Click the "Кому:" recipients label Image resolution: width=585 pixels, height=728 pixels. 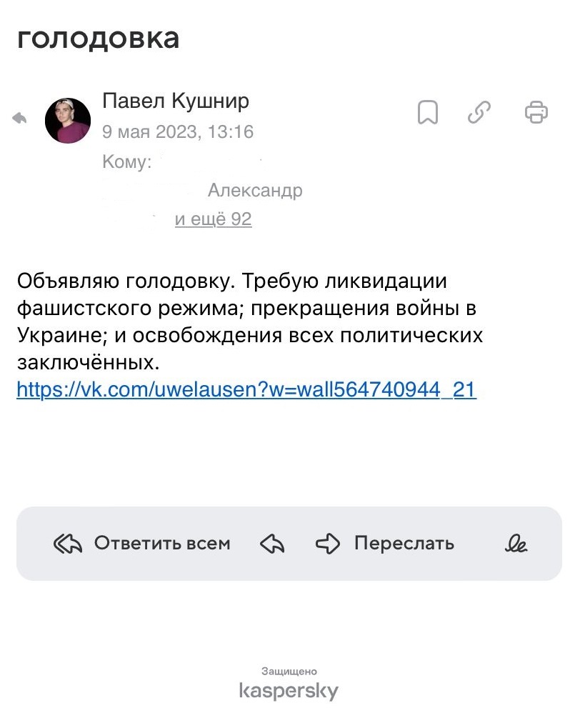[x=127, y=162]
